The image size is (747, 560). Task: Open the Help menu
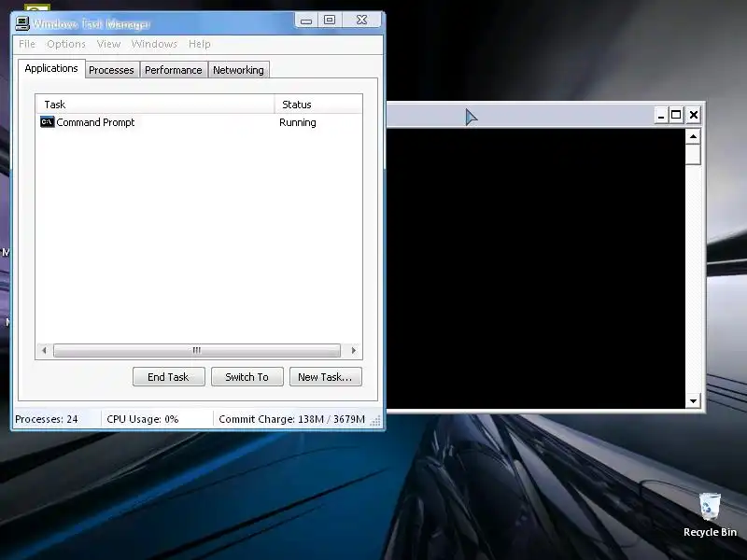tap(199, 44)
